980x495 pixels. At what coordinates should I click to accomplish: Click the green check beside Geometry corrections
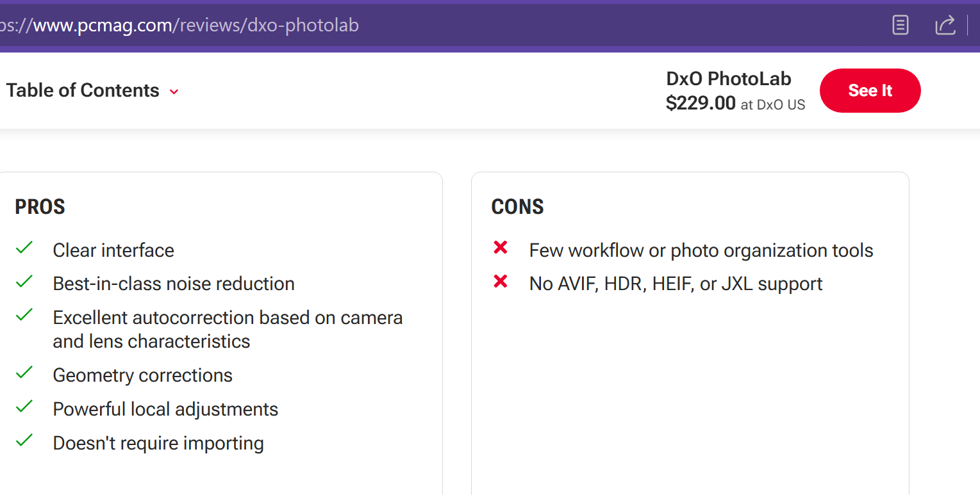[24, 373]
